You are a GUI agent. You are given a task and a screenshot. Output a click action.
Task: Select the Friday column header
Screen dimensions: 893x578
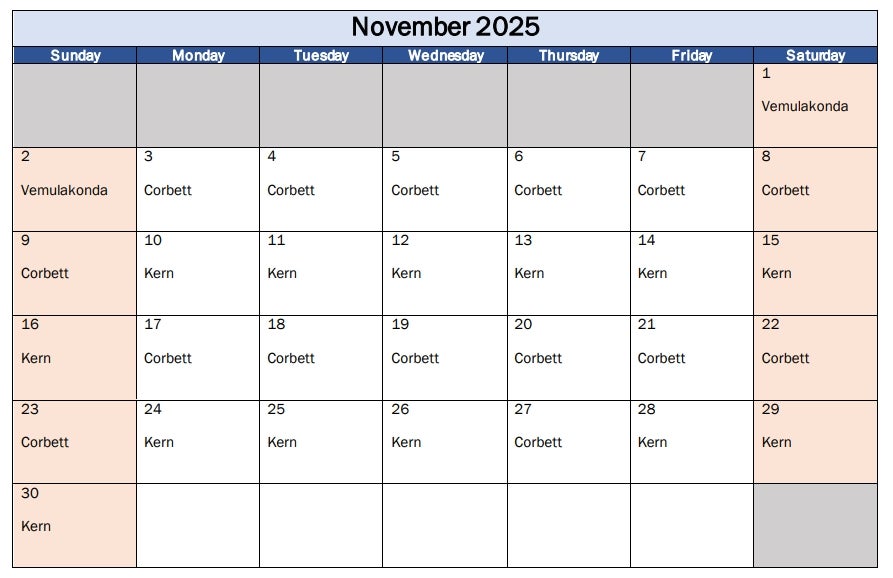point(692,56)
